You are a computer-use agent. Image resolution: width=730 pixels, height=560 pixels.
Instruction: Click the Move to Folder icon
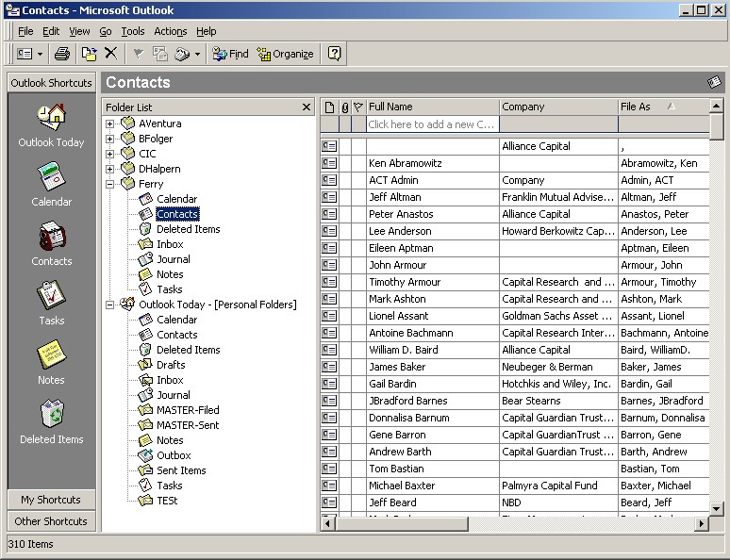click(89, 54)
